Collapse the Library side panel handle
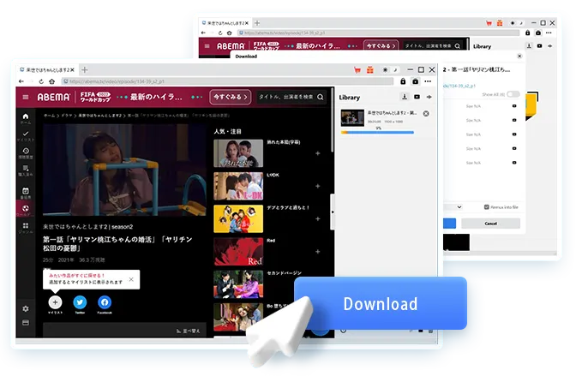 click(x=333, y=212)
